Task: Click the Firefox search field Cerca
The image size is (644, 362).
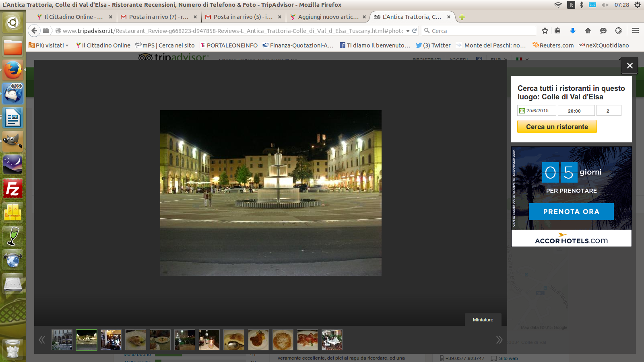Action: pyautogui.click(x=479, y=31)
